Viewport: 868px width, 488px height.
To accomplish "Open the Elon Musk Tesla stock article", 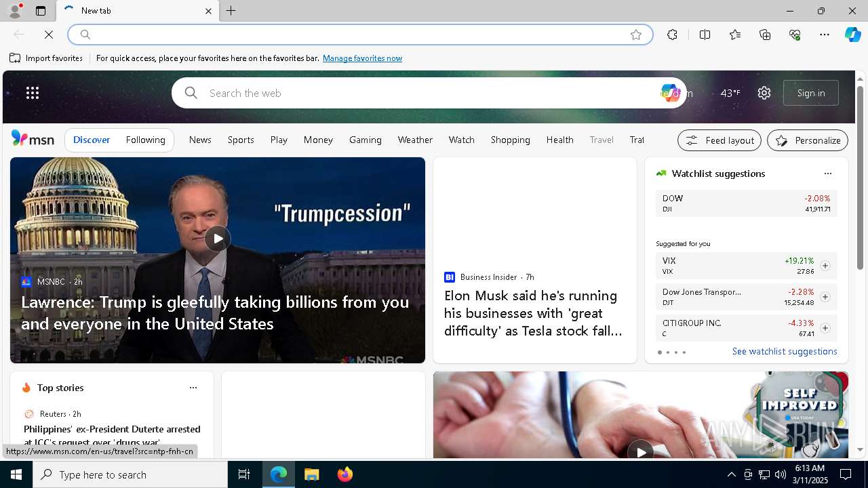I will (533, 313).
